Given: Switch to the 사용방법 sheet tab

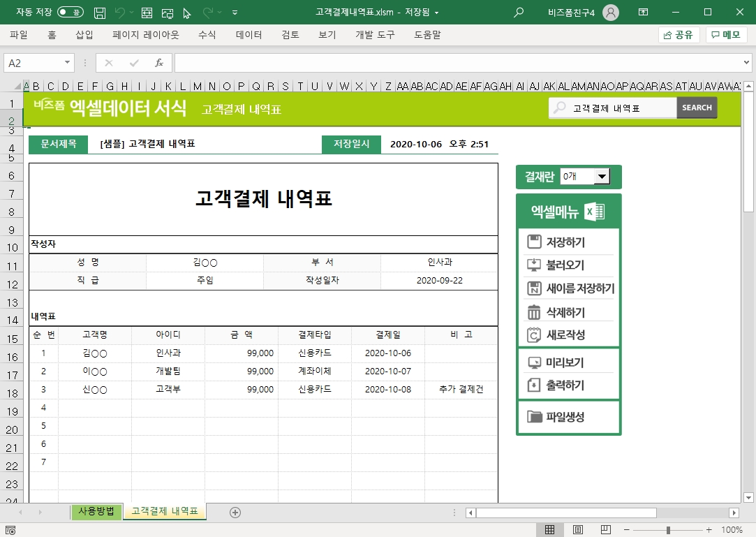Looking at the screenshot, I should point(96,512).
